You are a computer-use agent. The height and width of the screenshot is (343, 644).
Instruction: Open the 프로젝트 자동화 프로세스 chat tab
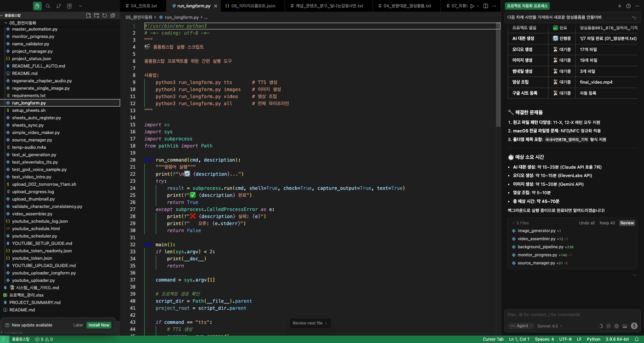point(527,6)
